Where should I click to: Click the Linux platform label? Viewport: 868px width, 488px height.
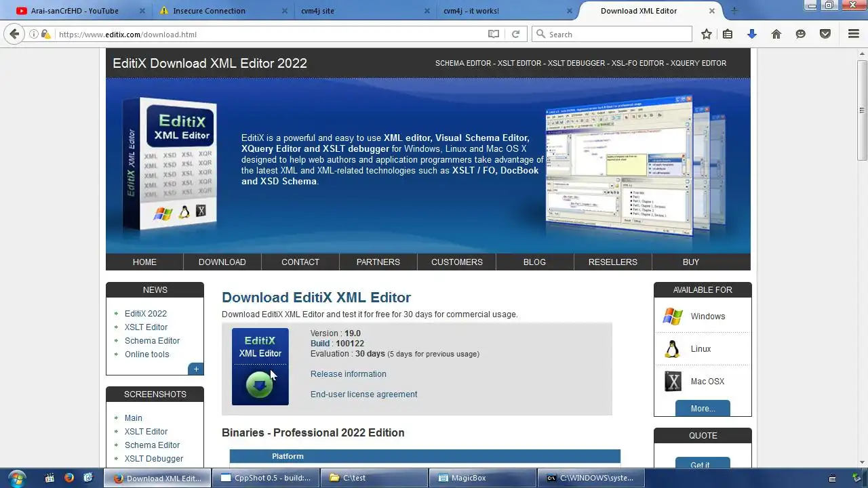pos(701,349)
